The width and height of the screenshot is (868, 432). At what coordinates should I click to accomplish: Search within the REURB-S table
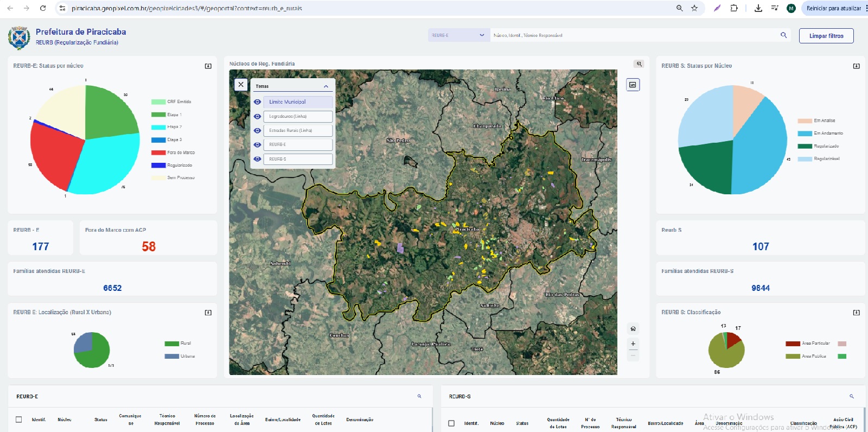(852, 396)
